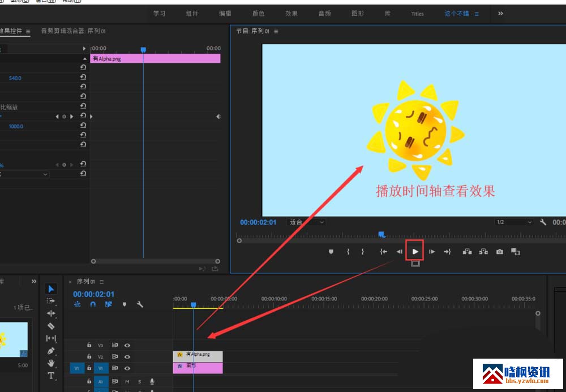Click the Extract button

[x=483, y=252]
